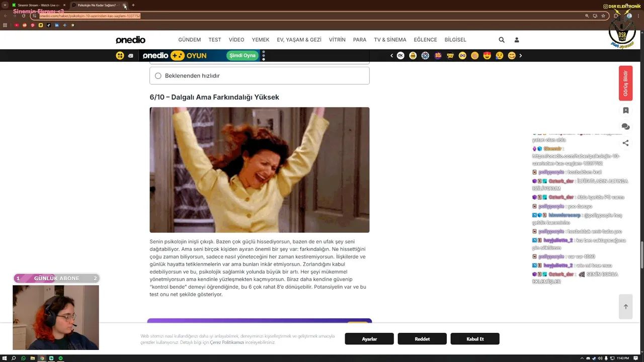Open the GÜNDEM menu item
The image size is (644, 362).
(190, 40)
